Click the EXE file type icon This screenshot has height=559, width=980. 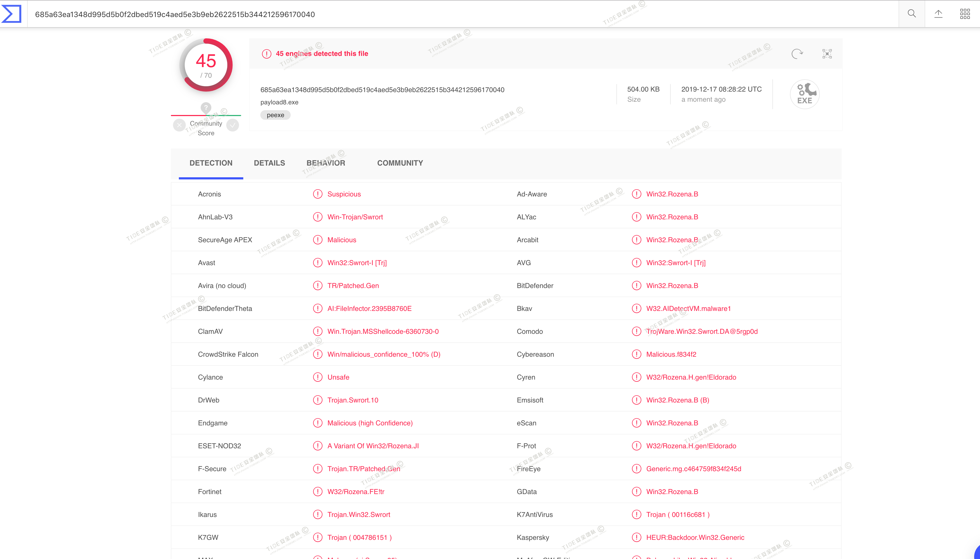pyautogui.click(x=805, y=94)
